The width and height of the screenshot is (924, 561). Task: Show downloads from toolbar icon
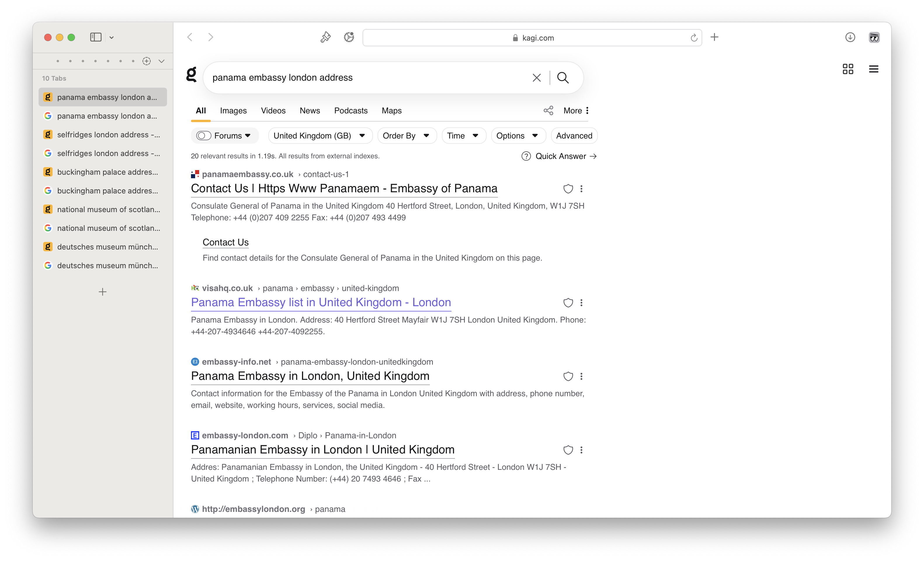tap(850, 37)
